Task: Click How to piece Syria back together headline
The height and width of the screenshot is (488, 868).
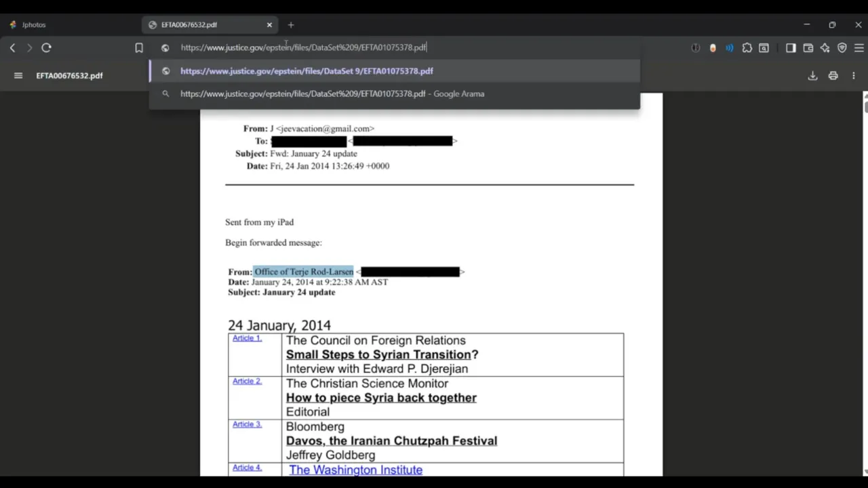Action: (381, 398)
